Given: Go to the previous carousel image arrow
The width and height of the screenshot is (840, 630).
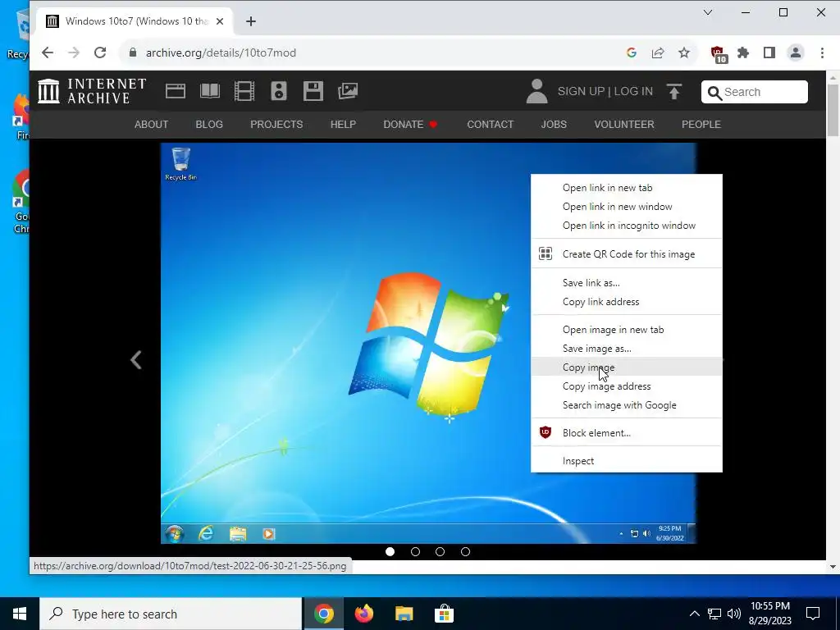Looking at the screenshot, I should (x=136, y=359).
